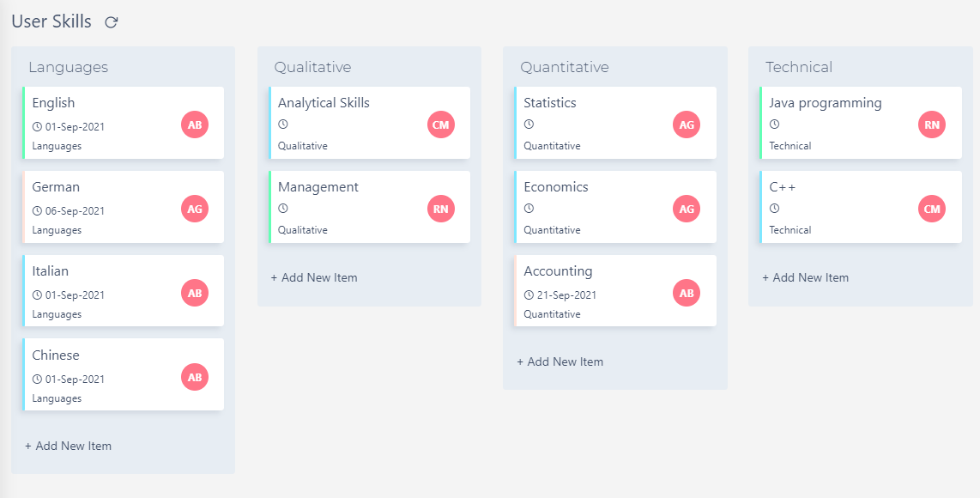
Task: Click Add New Item under Qualitative column
Action: (314, 277)
